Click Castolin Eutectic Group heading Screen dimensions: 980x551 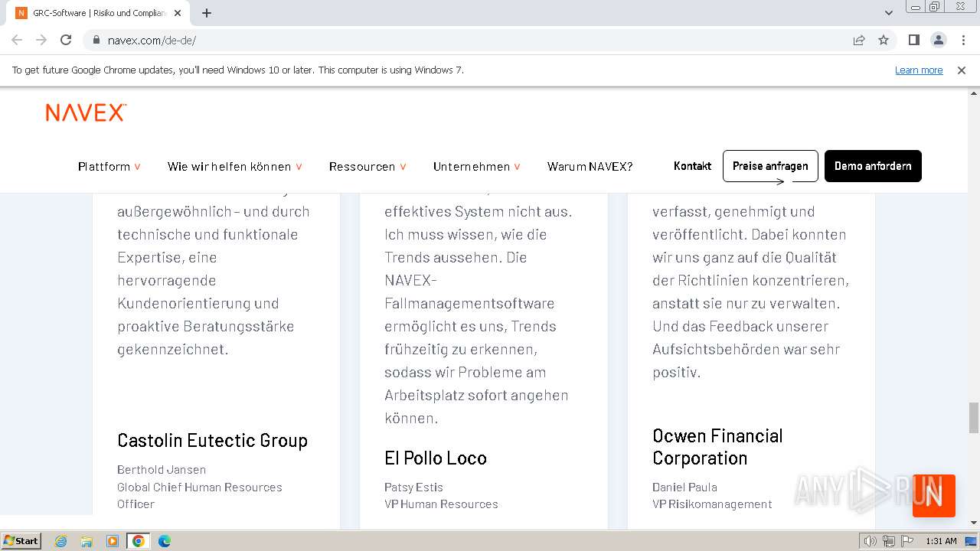pyautogui.click(x=212, y=441)
